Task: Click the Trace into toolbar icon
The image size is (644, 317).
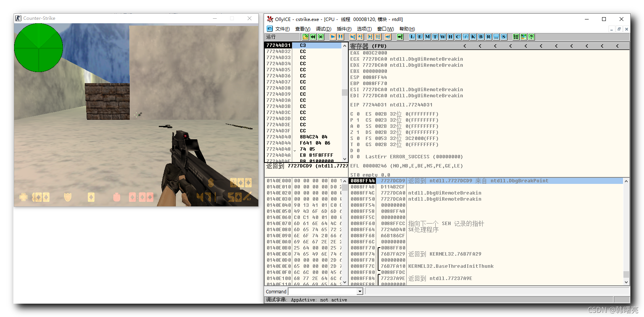Action: pos(370,37)
